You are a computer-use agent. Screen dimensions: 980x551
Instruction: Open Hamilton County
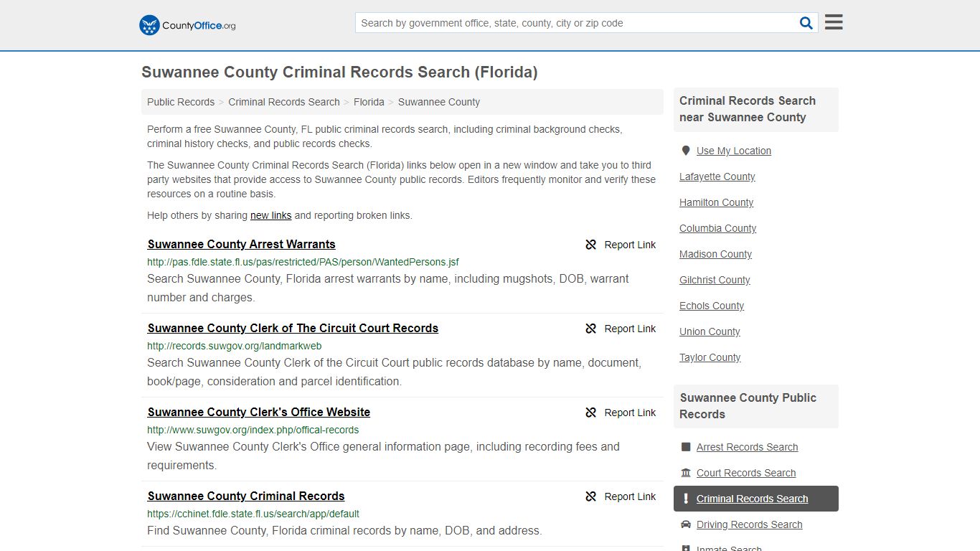click(x=717, y=202)
